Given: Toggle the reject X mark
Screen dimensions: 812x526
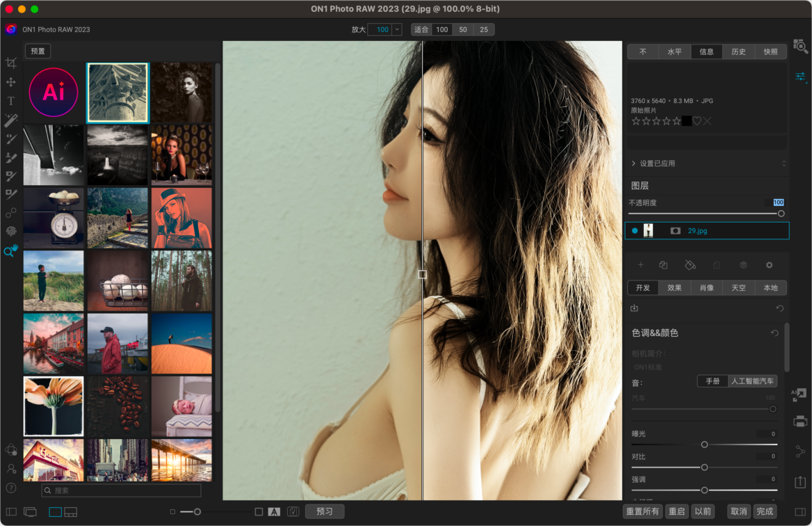Looking at the screenshot, I should pos(708,121).
